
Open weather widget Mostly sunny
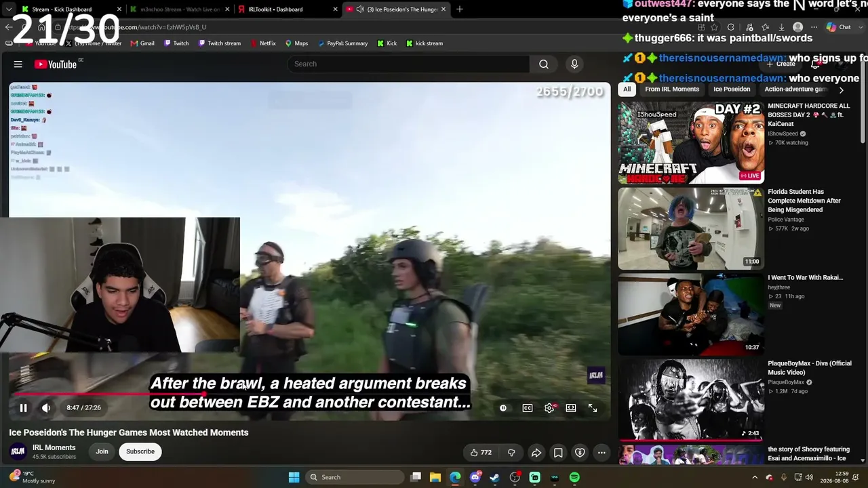33,477
